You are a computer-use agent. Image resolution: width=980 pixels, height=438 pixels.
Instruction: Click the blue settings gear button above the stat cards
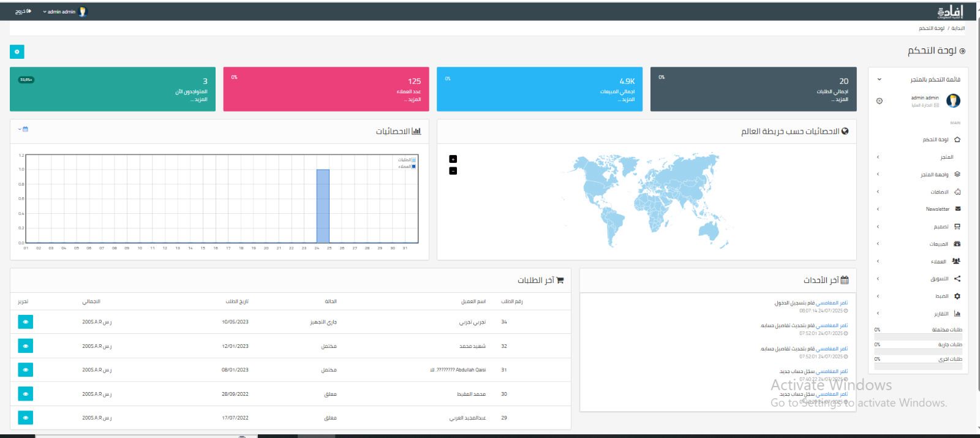click(17, 52)
